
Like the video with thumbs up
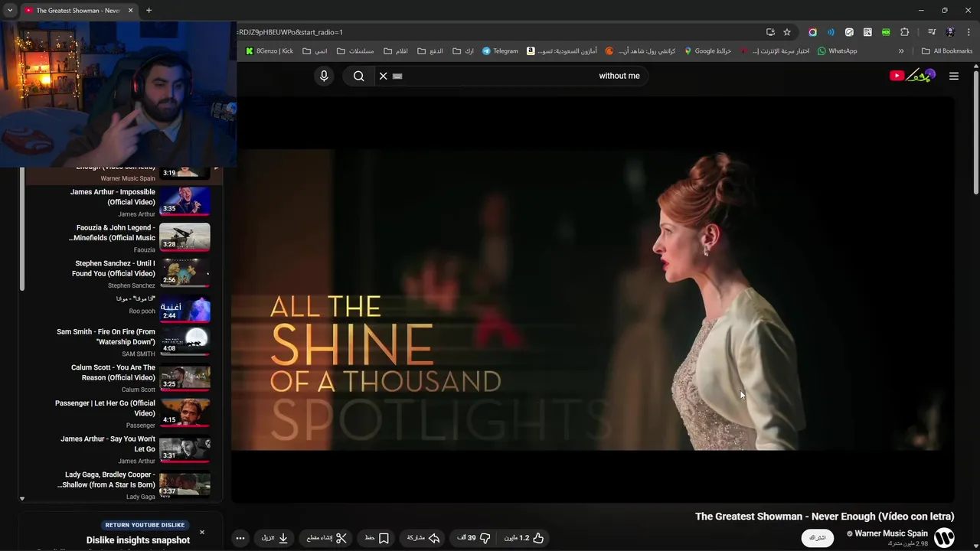pyautogui.click(x=524, y=538)
